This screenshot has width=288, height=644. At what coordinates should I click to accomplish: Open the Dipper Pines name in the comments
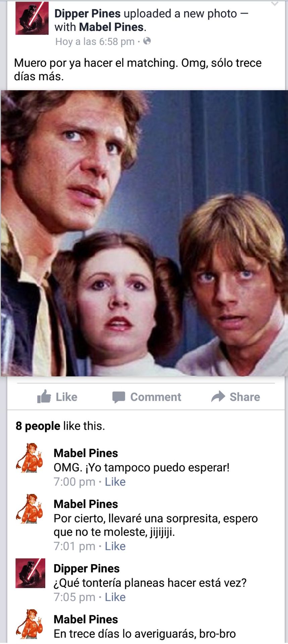[87, 568]
